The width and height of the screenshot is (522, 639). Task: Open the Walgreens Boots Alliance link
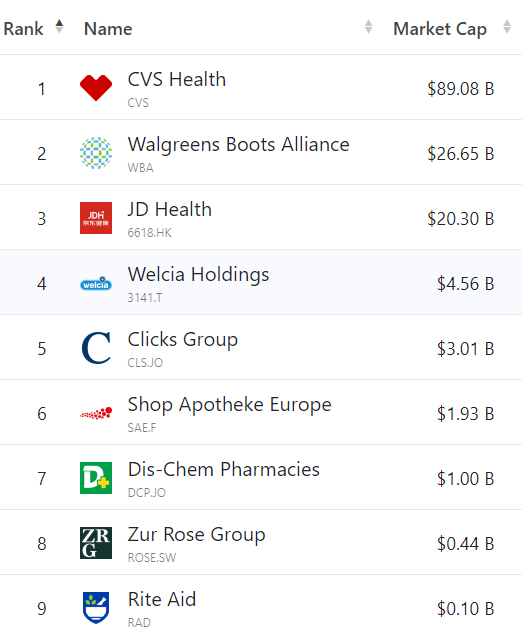[239, 144]
